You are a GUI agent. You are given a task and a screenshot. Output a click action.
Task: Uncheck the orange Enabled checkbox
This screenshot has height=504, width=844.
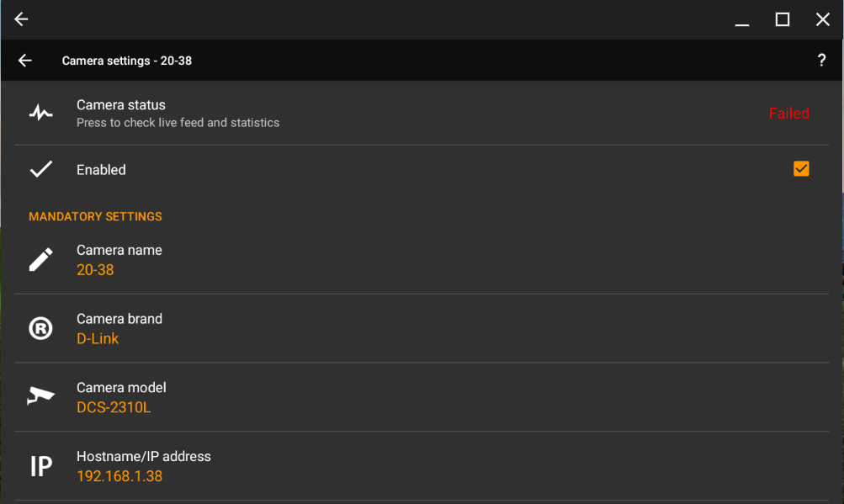(801, 168)
